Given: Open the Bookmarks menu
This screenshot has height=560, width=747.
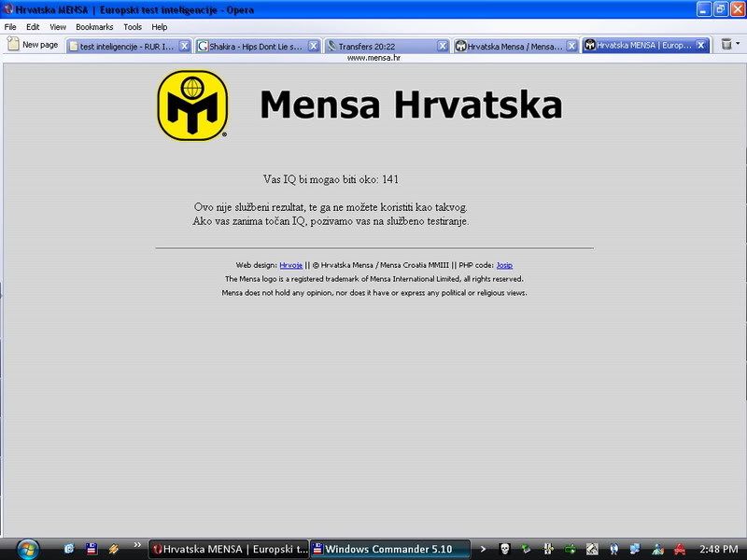Looking at the screenshot, I should [x=94, y=27].
